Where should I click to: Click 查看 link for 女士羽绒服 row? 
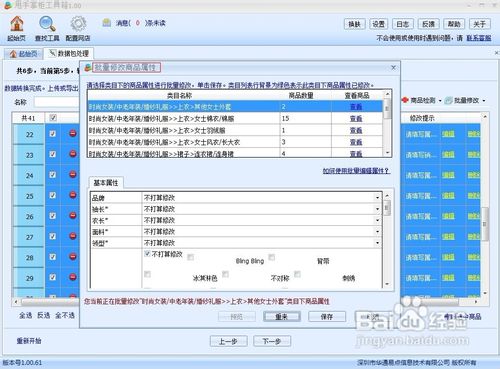tap(356, 130)
